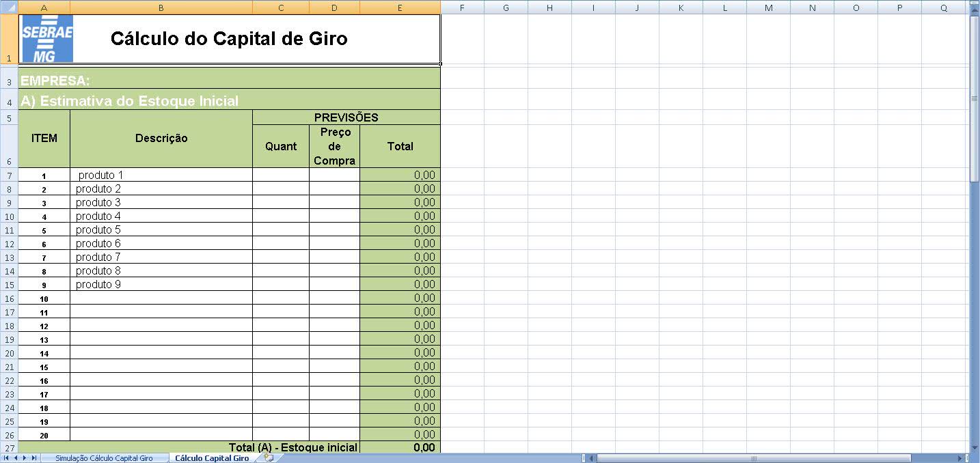This screenshot has height=463, width=980.
Task: Click the horizontal scrollbar left arrow
Action: (593, 458)
